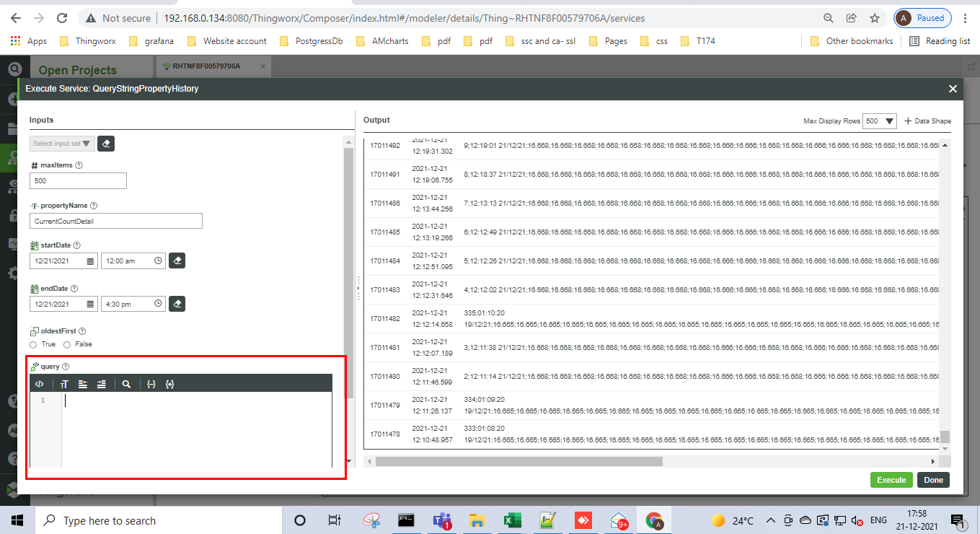Click into the propertyName text field
This screenshot has height=534, width=980.
(116, 221)
